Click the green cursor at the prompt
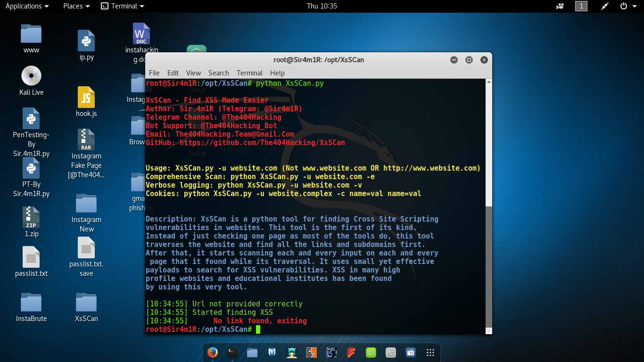The image size is (644, 362). click(x=258, y=329)
